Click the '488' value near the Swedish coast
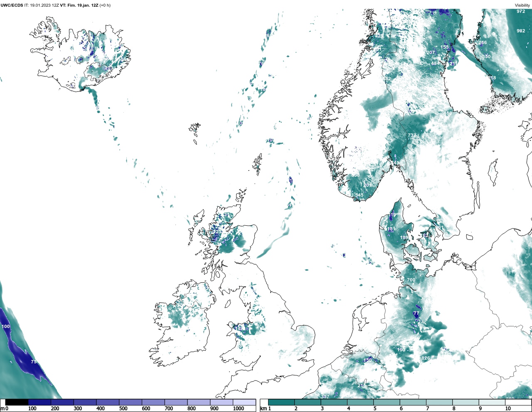532x412 pixels. (x=448, y=113)
